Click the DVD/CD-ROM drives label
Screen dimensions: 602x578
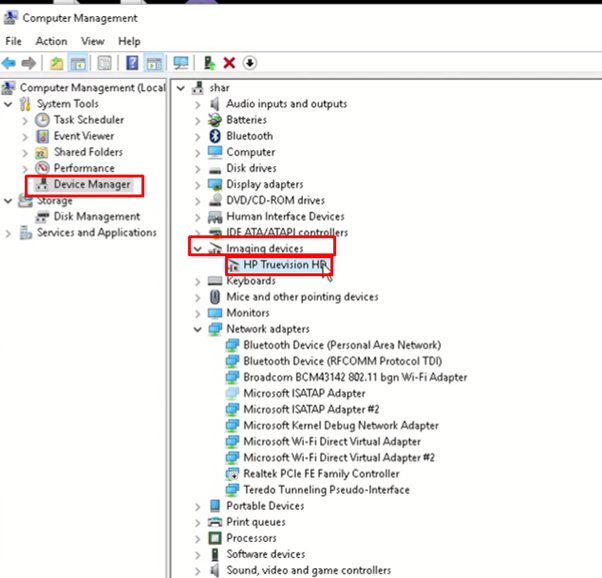[x=275, y=200]
